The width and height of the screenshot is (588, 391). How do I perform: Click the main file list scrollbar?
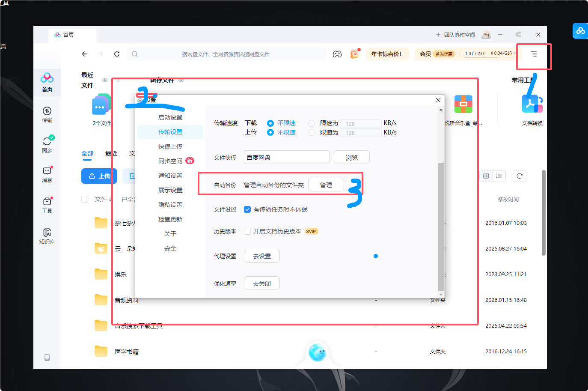coord(543,213)
